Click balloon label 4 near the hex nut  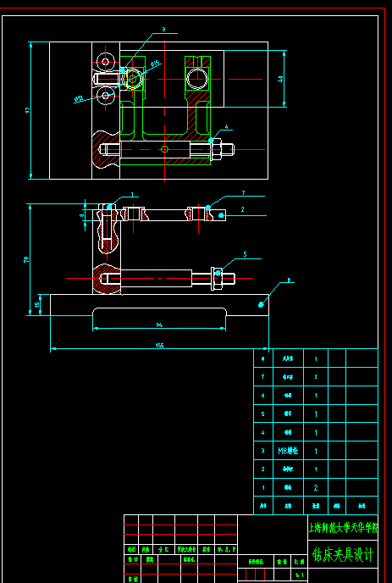[x=227, y=127]
